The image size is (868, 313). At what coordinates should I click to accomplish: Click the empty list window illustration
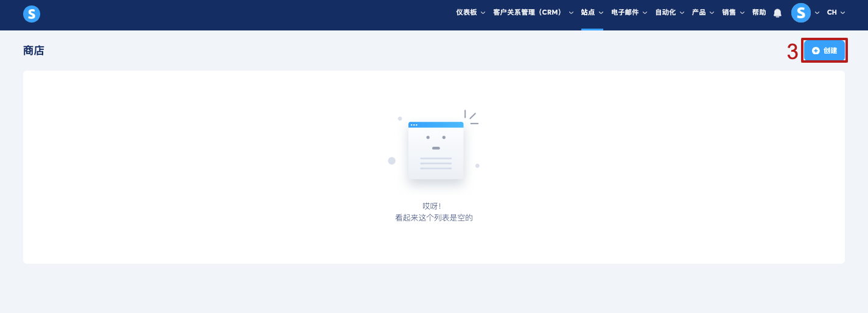[x=436, y=150]
